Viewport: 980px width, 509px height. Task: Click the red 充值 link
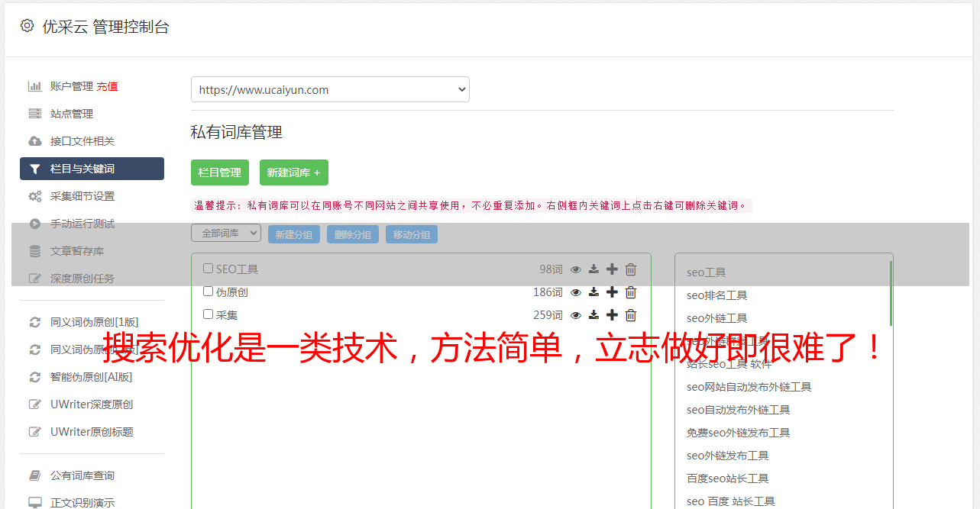point(107,86)
